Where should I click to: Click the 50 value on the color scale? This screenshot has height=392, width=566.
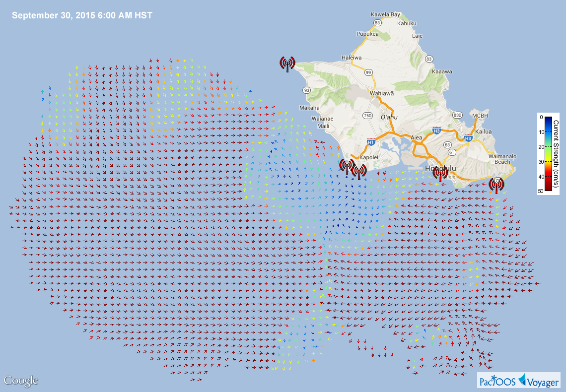point(540,191)
